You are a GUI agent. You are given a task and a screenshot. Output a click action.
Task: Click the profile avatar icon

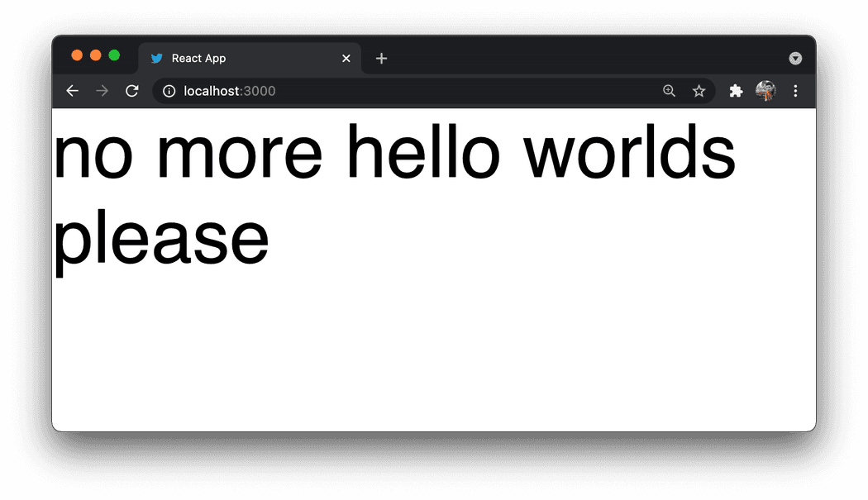tap(765, 91)
